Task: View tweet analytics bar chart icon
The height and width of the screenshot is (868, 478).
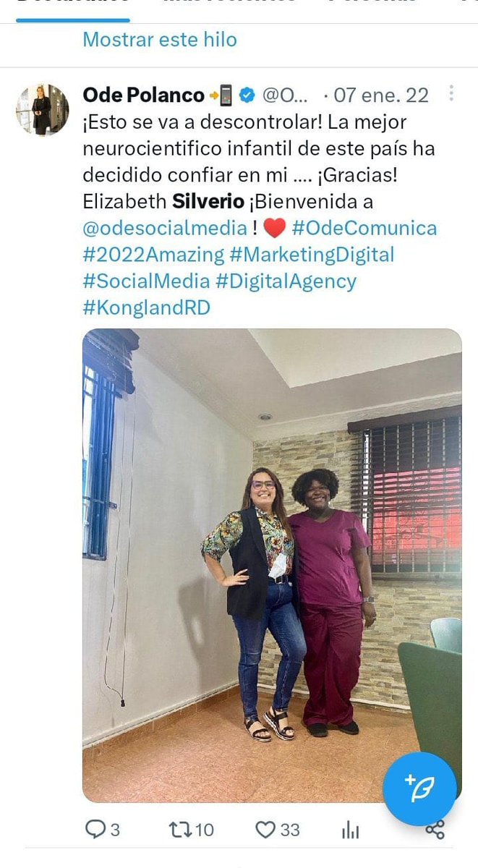Action: click(350, 829)
